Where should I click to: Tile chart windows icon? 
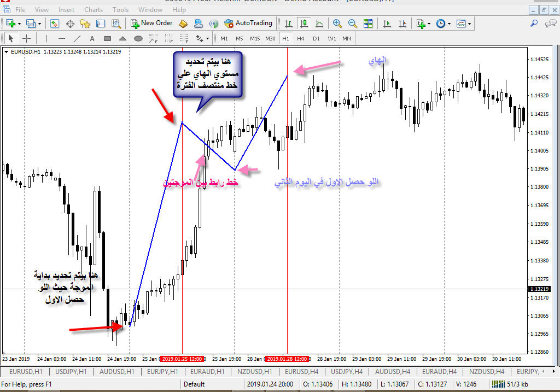(368, 24)
